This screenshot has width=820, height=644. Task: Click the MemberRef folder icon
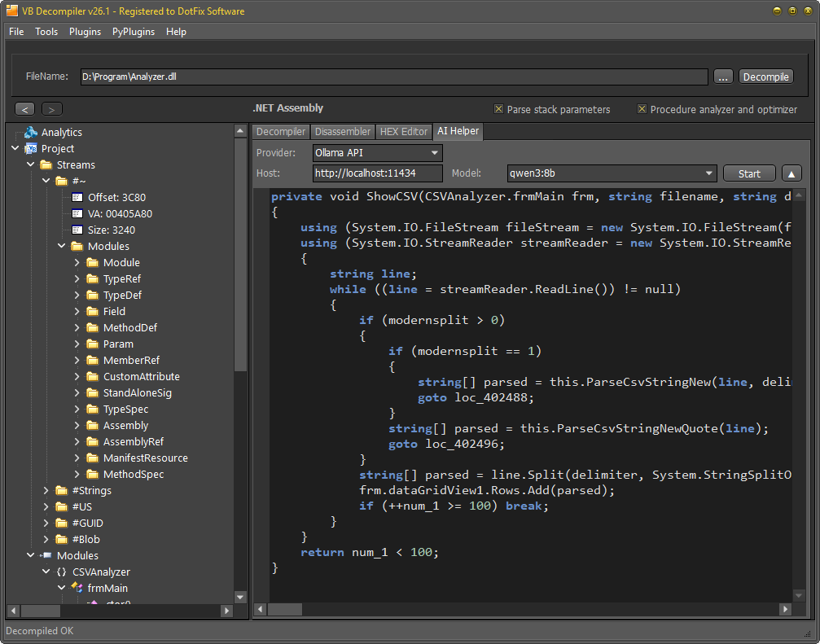[93, 360]
